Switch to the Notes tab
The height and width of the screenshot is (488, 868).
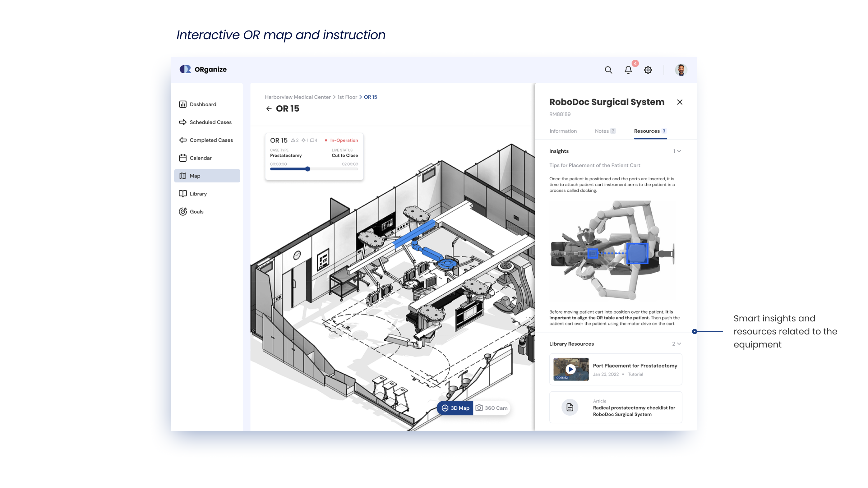click(605, 131)
